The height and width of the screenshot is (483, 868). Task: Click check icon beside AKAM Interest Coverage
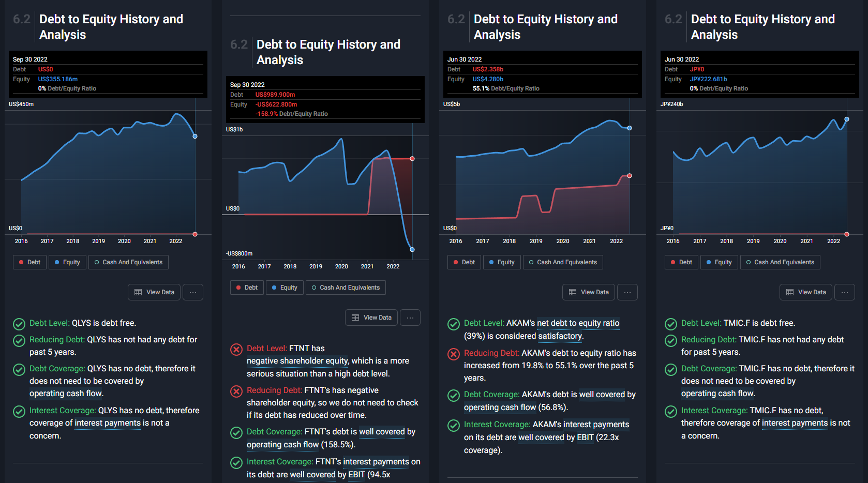pos(454,426)
